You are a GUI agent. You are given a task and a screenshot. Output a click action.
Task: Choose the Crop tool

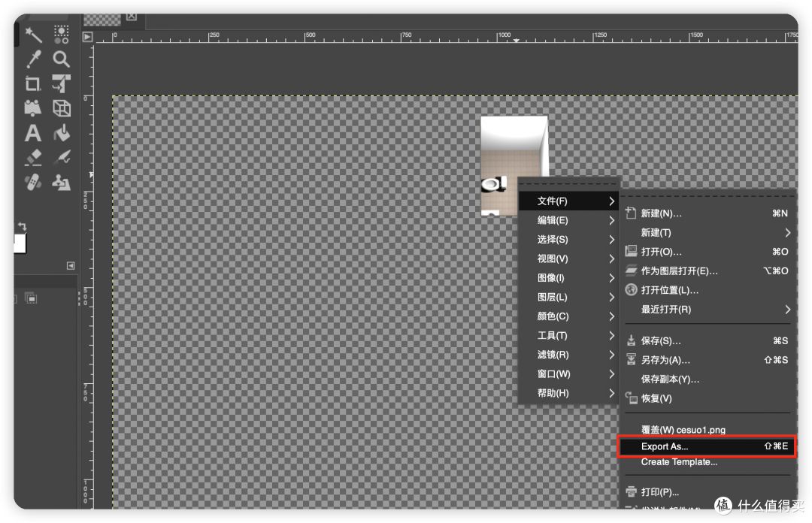coord(33,83)
